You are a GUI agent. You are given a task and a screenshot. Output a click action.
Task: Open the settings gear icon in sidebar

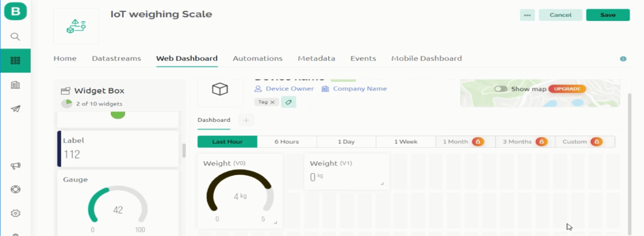pyautogui.click(x=15, y=213)
